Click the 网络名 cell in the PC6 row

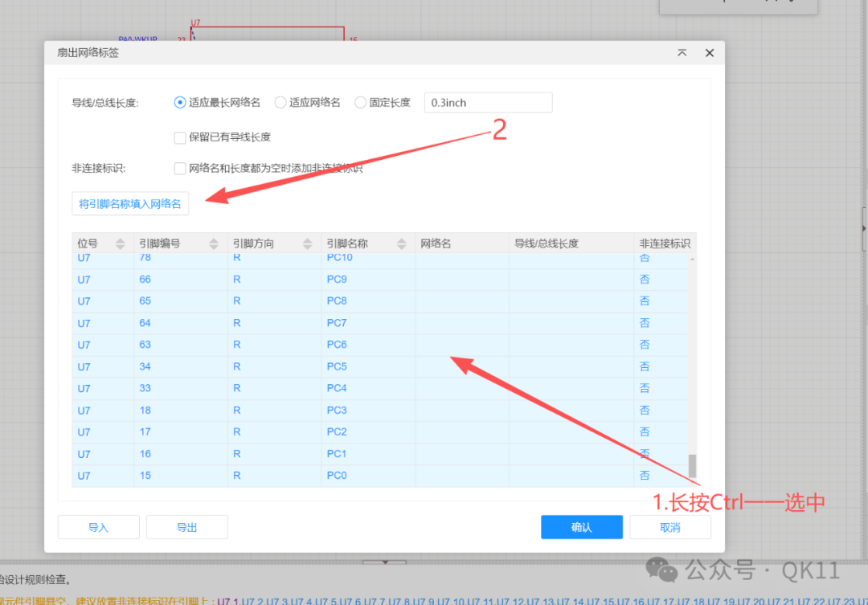click(462, 345)
